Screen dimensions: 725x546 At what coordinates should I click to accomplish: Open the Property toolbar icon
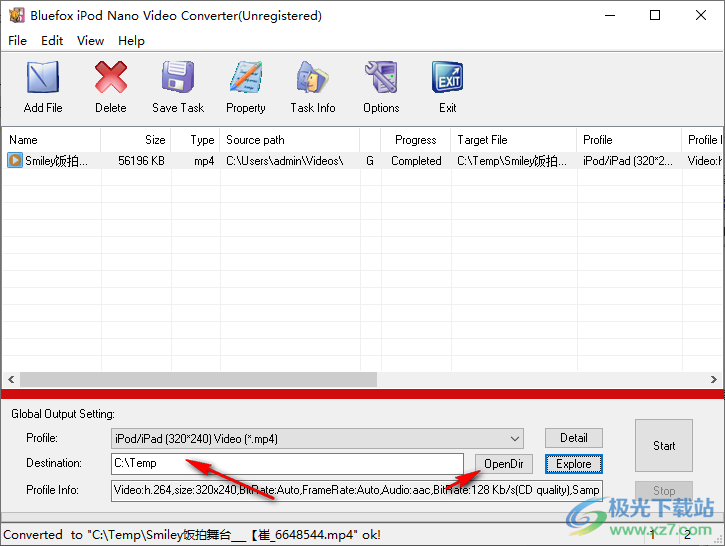click(246, 77)
